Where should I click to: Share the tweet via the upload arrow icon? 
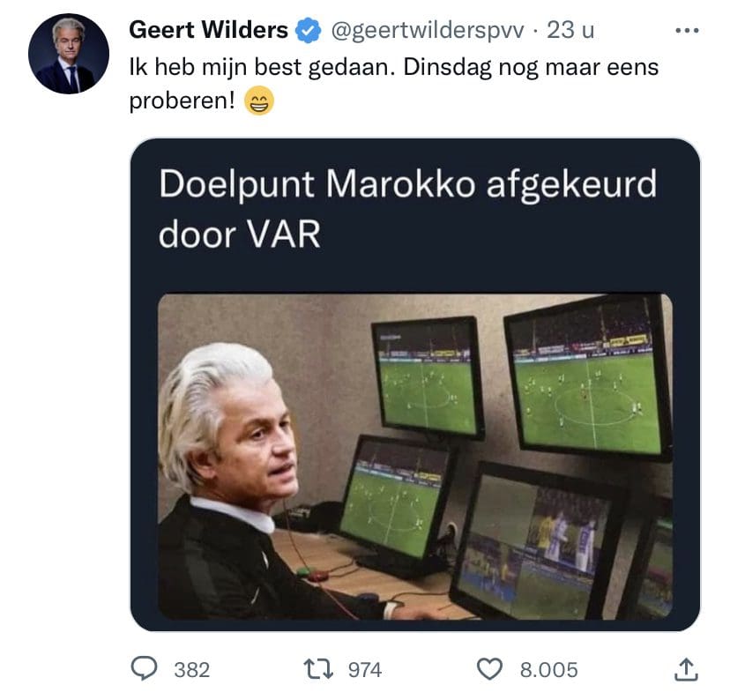click(x=686, y=669)
